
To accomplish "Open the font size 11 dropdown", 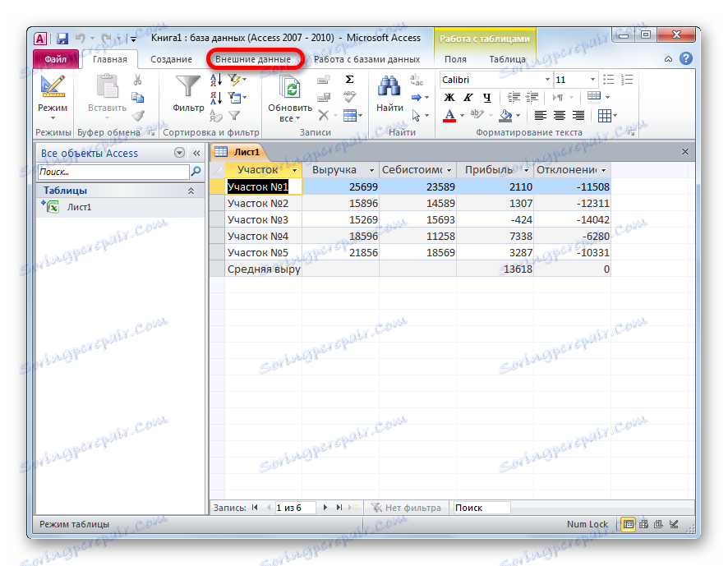I will (x=592, y=80).
